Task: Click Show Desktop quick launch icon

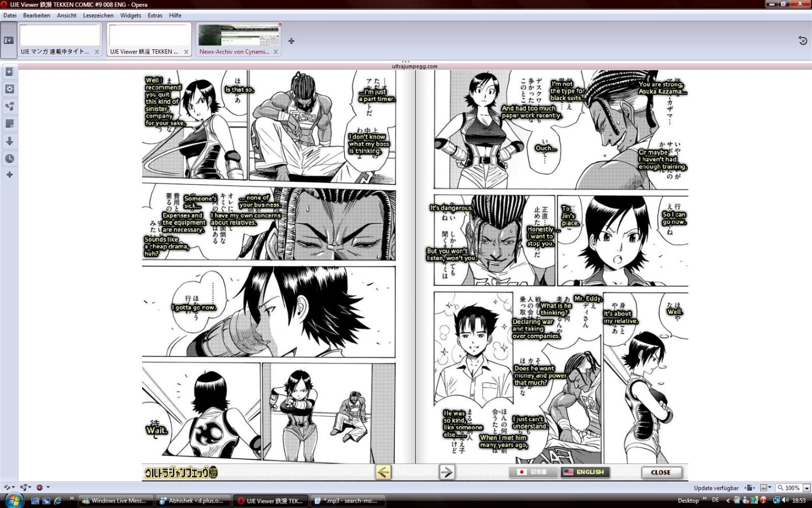Action: click(36, 500)
